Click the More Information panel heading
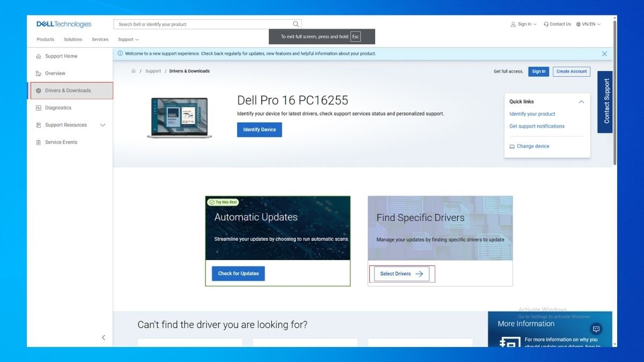Screen dimensions: 644x362 point(526,323)
